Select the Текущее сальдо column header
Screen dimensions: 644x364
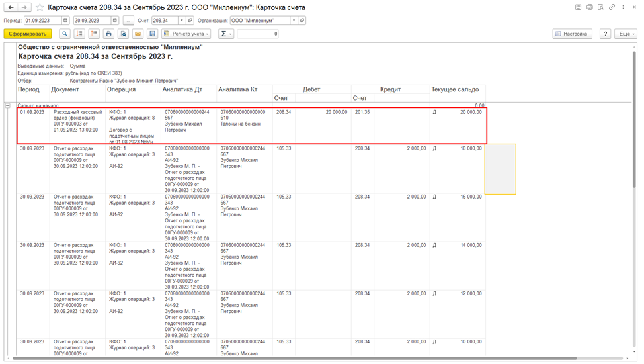coord(455,89)
